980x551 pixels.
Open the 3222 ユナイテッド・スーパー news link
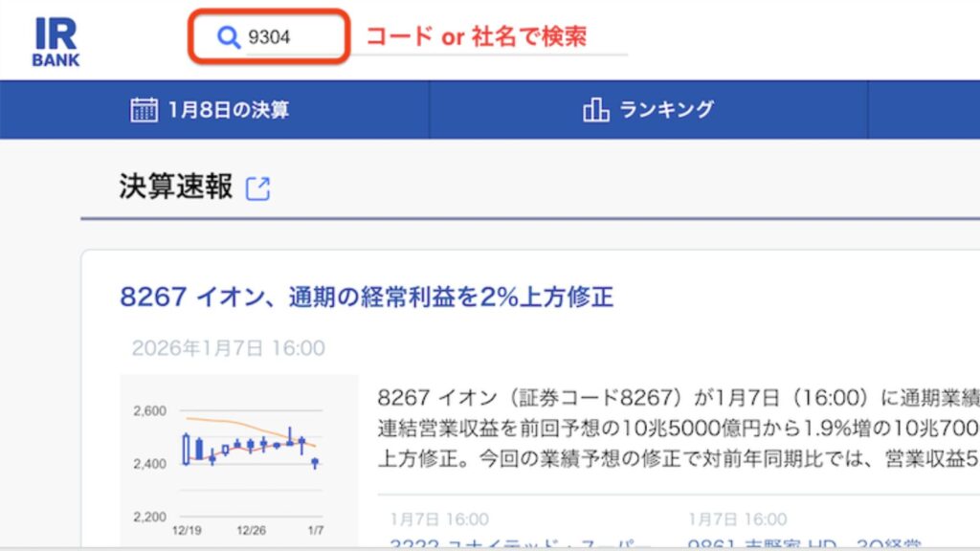[522, 543]
